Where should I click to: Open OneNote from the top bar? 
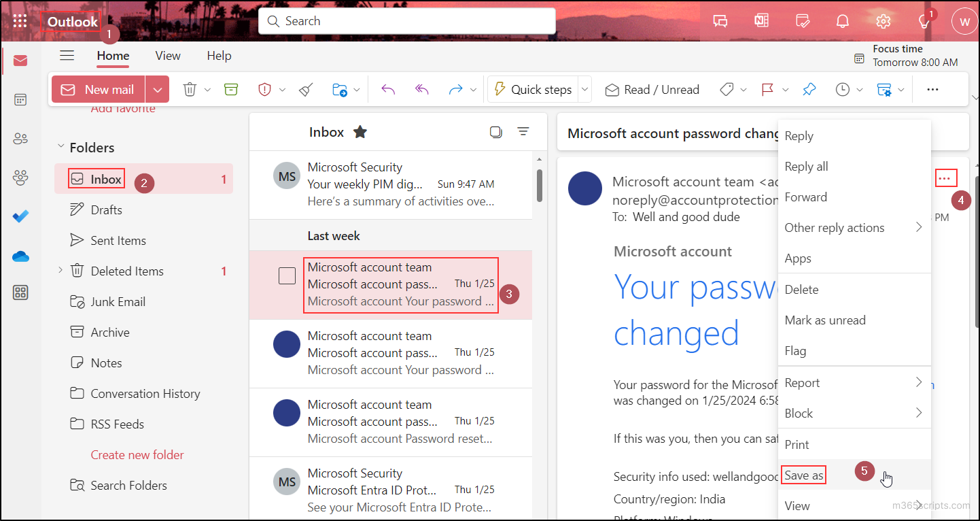pos(761,20)
